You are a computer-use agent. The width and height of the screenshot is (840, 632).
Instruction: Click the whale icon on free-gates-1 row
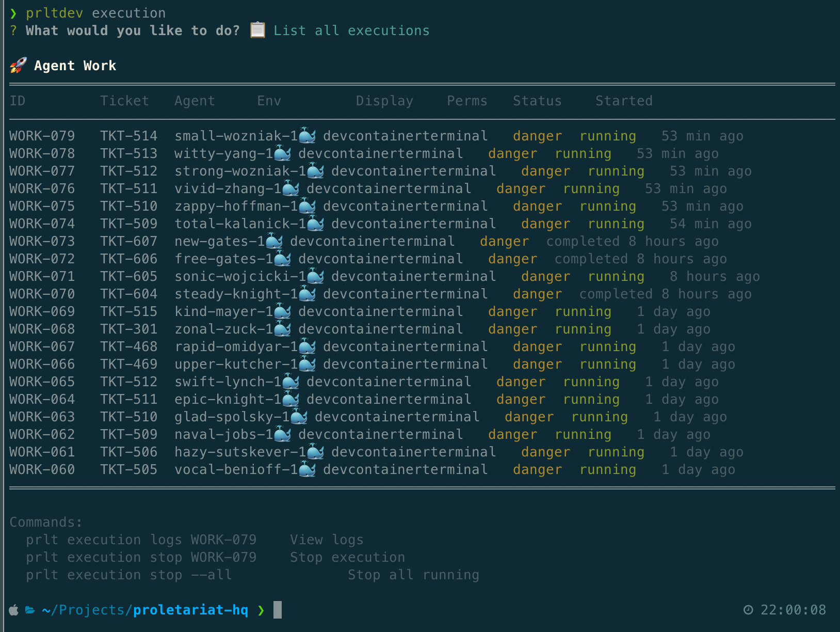tap(282, 259)
